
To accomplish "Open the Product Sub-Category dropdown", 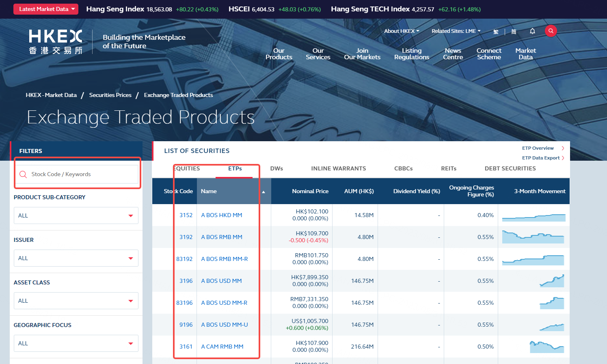I will pos(76,215).
